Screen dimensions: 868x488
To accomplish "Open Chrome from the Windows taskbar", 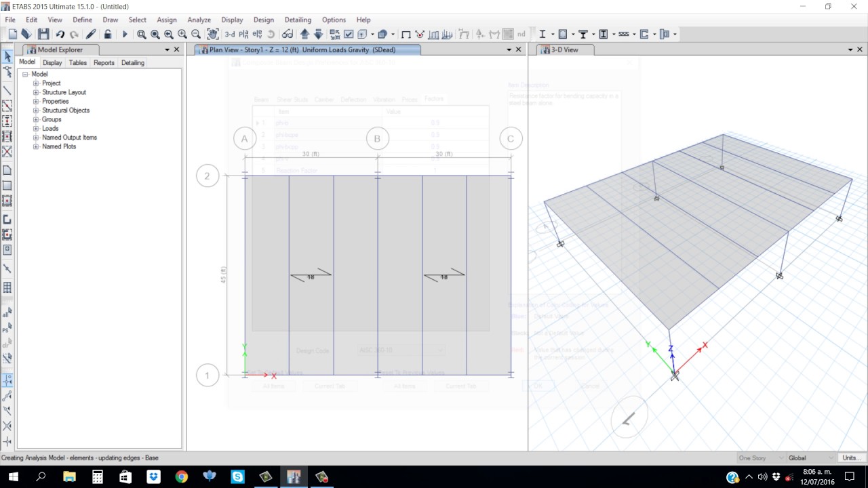I will click(x=181, y=477).
